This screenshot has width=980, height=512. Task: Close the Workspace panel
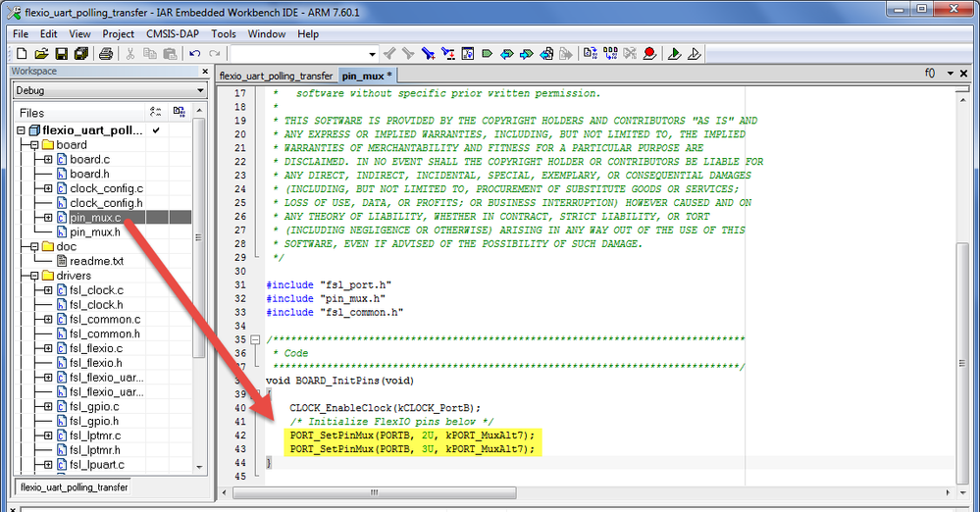pos(204,72)
